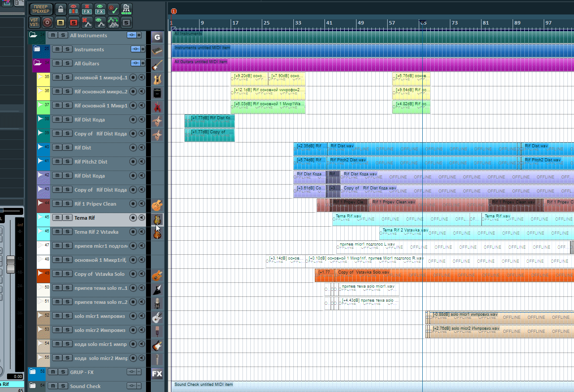Arm recording on Rif 1 Pripev Clean track

133,204
